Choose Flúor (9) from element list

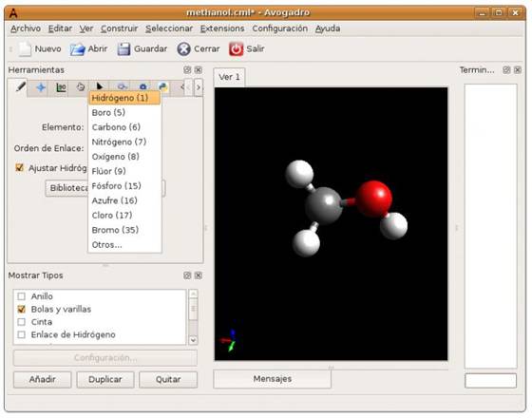coord(124,171)
